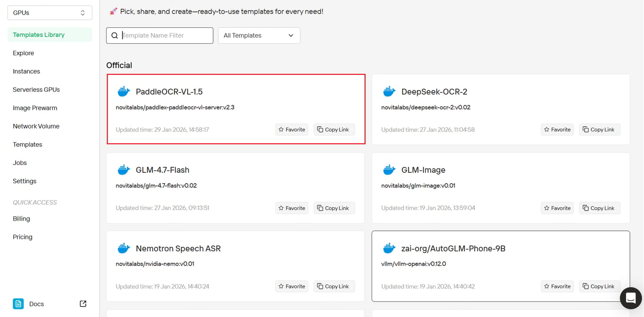Click the PaddleOCR-VL-1.5 template title
The width and height of the screenshot is (644, 317).
point(169,91)
